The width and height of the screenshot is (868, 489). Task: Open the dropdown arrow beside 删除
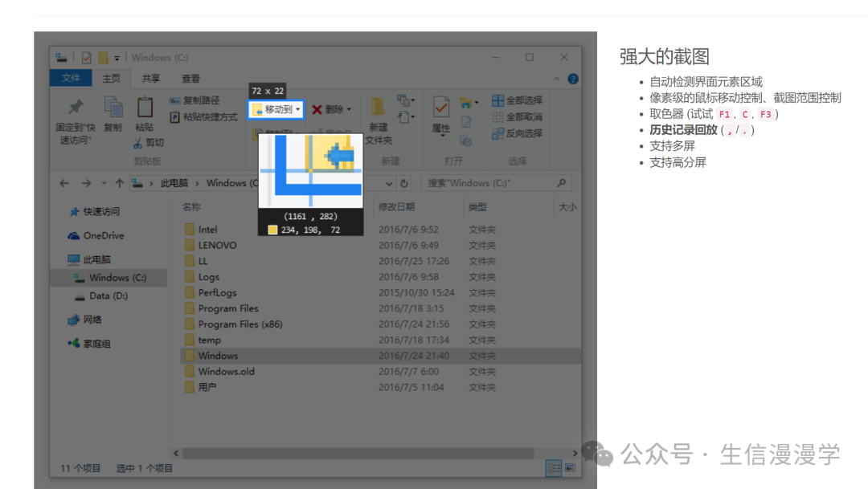[x=349, y=109]
